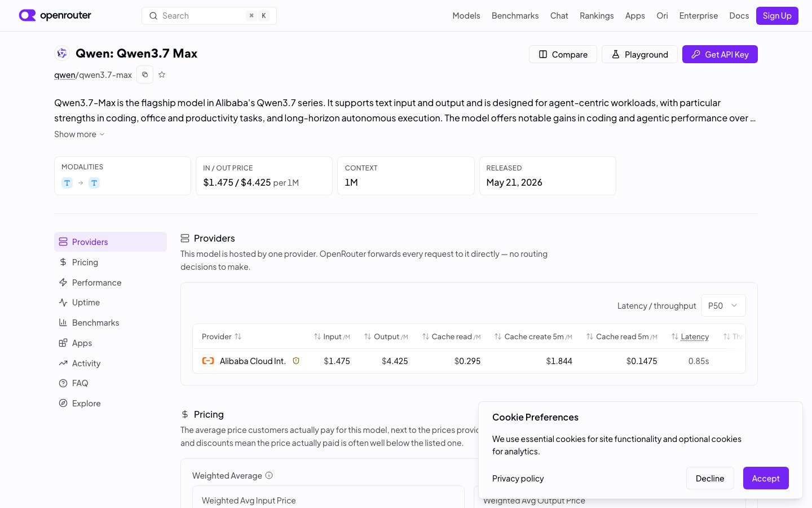The height and width of the screenshot is (508, 812).
Task: Click the question mark icon beside FAQ
Action: [63, 383]
